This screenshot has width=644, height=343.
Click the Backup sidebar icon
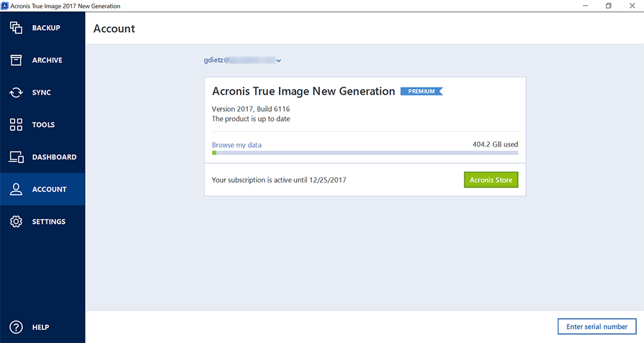pos(16,28)
